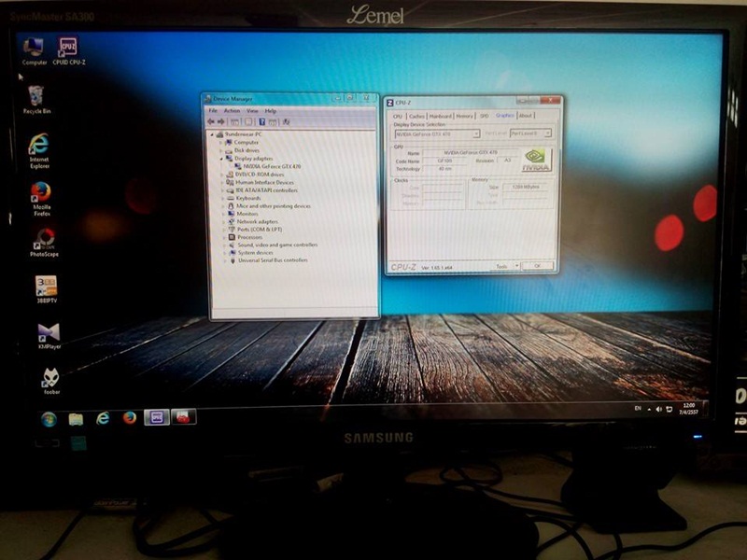Select Universal Serial Bus controllers entry
Image resolution: width=747 pixels, height=560 pixels.
273,260
